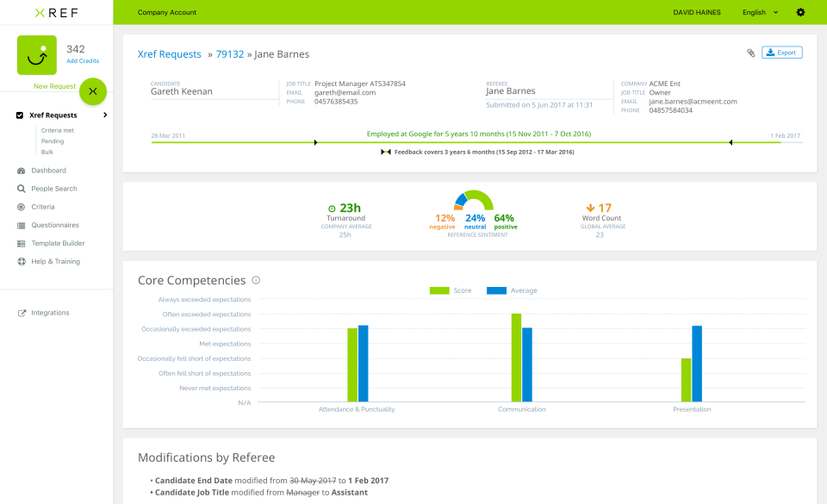Select the Criteria met filter
This screenshot has width=827, height=504.
tap(59, 130)
